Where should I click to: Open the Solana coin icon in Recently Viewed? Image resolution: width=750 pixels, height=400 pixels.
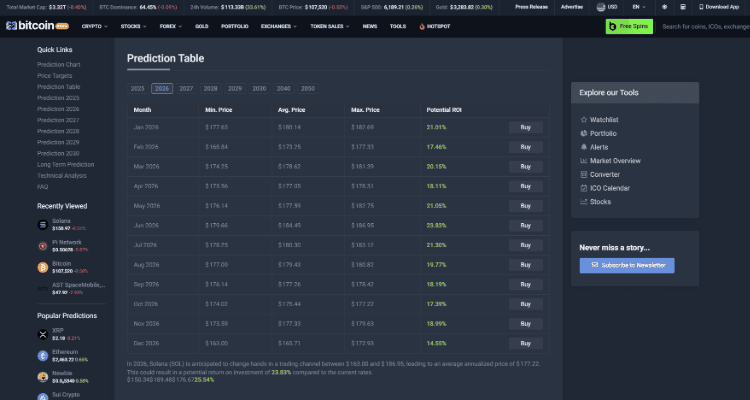43,223
